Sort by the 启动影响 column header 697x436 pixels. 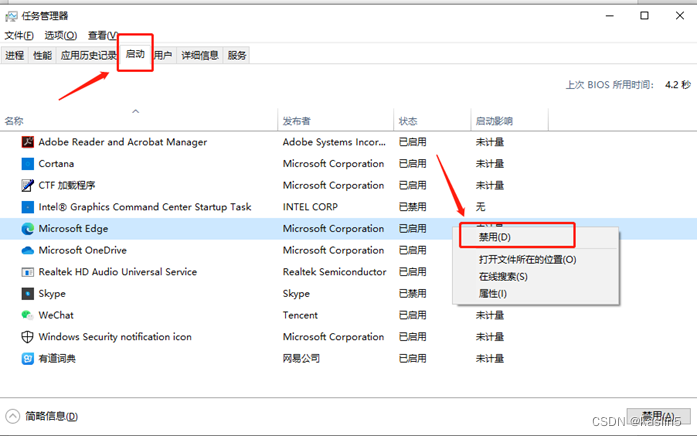[509, 120]
